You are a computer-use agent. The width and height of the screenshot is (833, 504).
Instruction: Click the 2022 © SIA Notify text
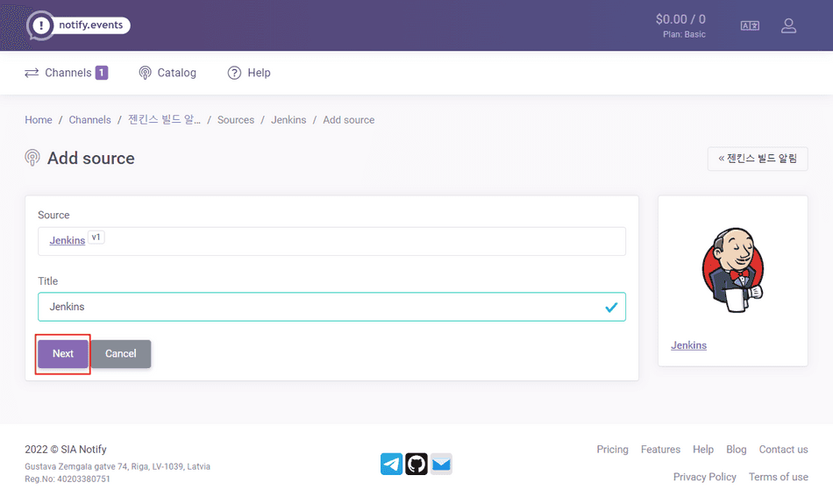coord(66,450)
